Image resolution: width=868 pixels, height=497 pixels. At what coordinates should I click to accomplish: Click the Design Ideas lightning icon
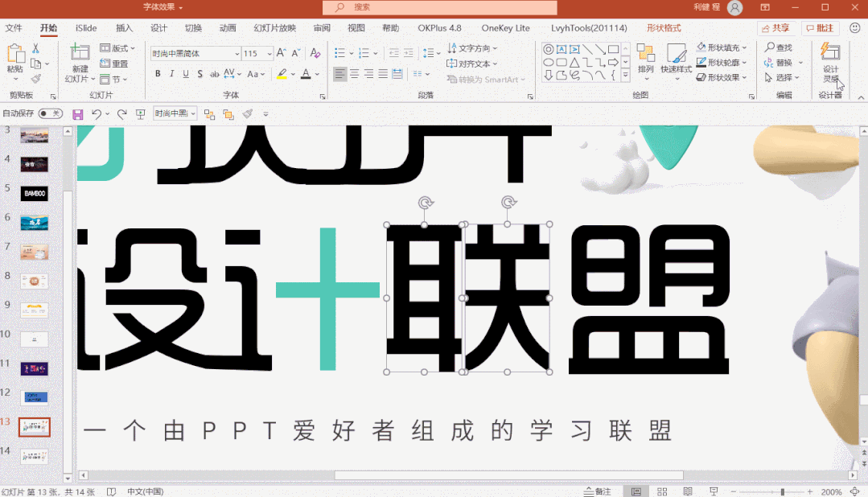pyautogui.click(x=830, y=52)
